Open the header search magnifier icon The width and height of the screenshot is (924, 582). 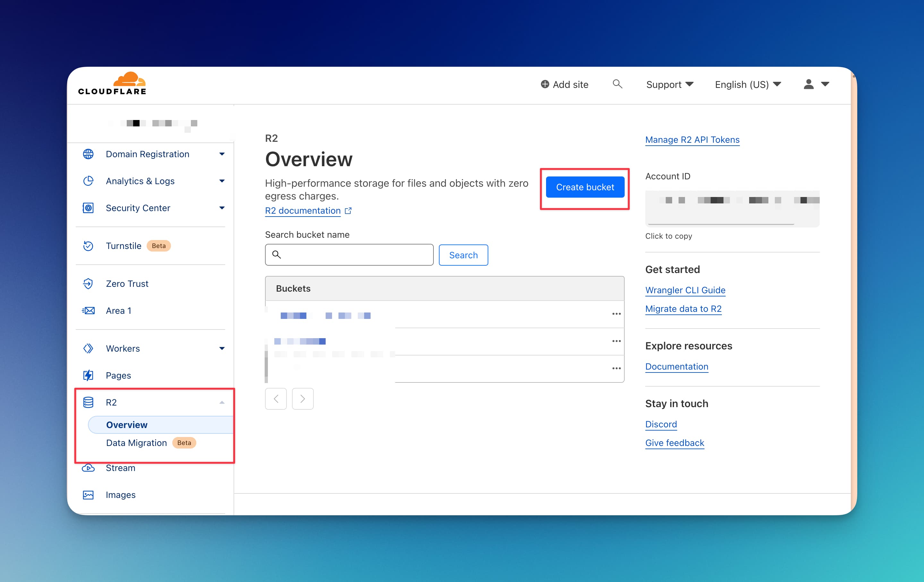[x=617, y=84]
